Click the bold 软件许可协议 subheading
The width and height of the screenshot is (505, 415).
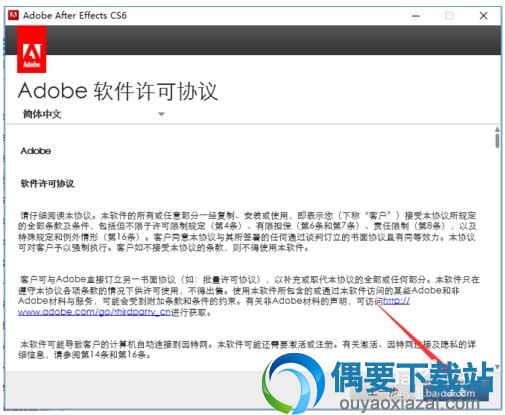(47, 184)
